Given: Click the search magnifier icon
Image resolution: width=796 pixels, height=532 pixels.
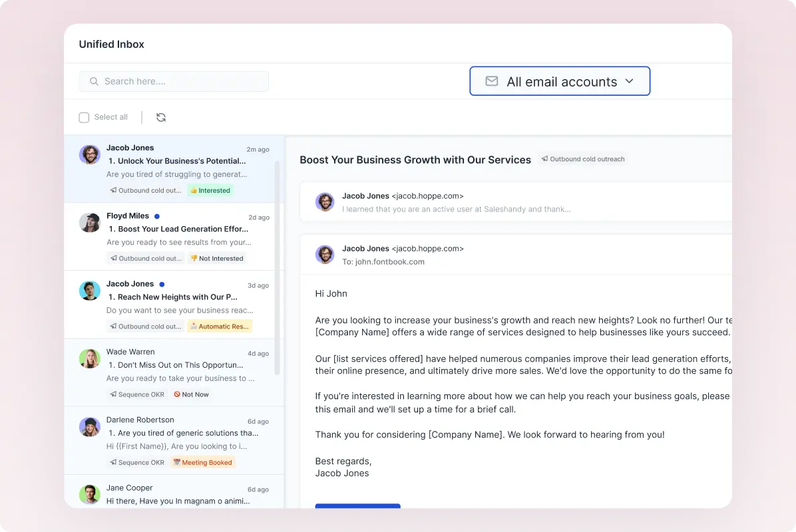Looking at the screenshot, I should tap(94, 81).
